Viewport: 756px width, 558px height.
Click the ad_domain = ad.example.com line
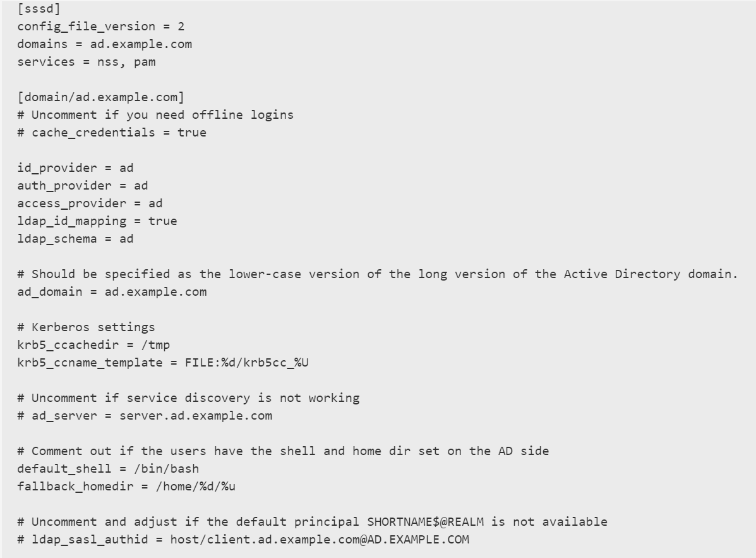[112, 292]
